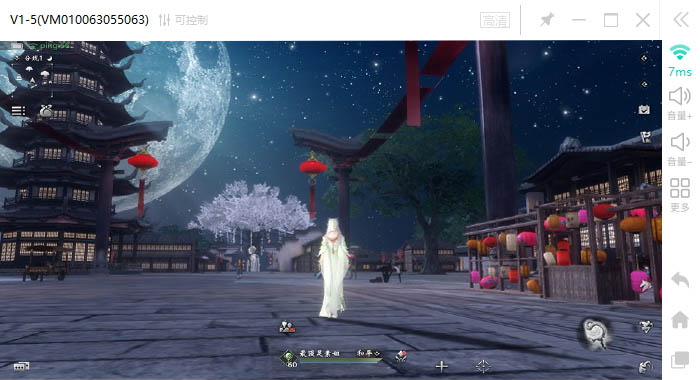Click the pouch bag icon in game
The width and height of the screenshot is (700, 380).
[x=46, y=110]
